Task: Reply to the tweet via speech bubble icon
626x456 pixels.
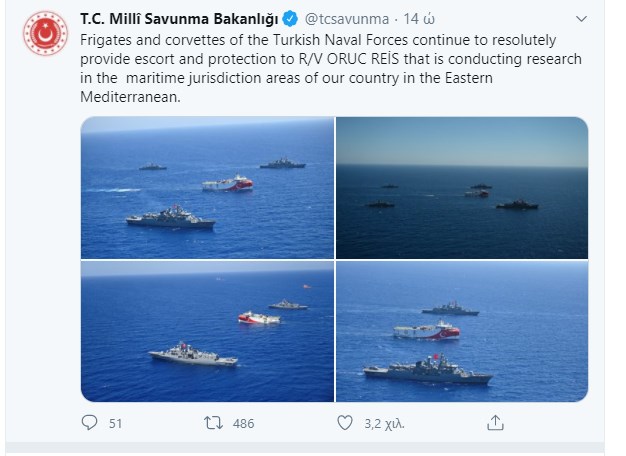Action: (89, 423)
